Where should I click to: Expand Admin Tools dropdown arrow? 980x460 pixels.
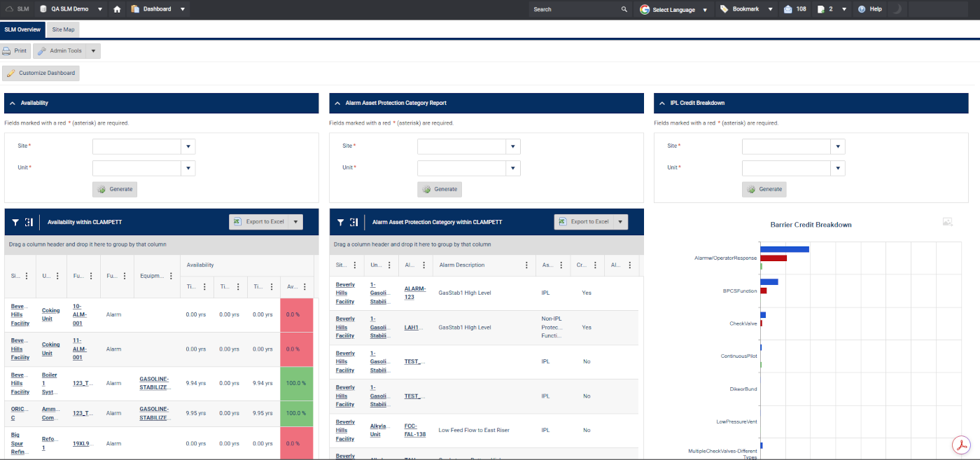pos(94,51)
